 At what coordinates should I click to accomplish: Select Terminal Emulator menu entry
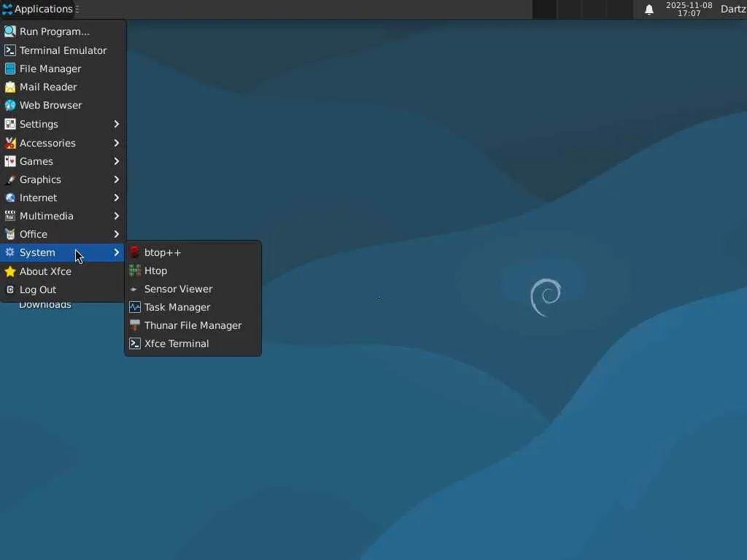click(x=63, y=50)
